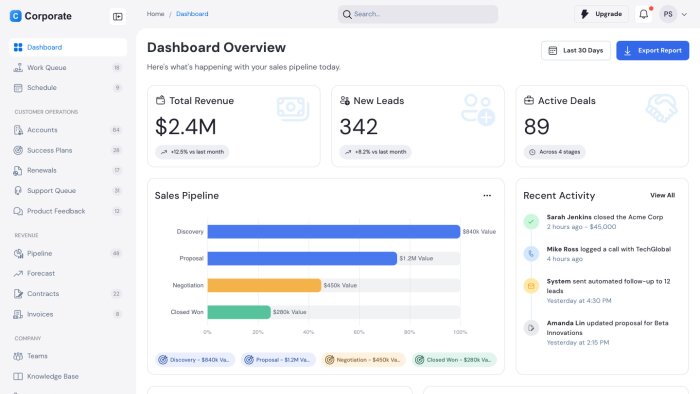This screenshot has width=700, height=394.
Task: Click the Work Queue count badge
Action: (117, 67)
